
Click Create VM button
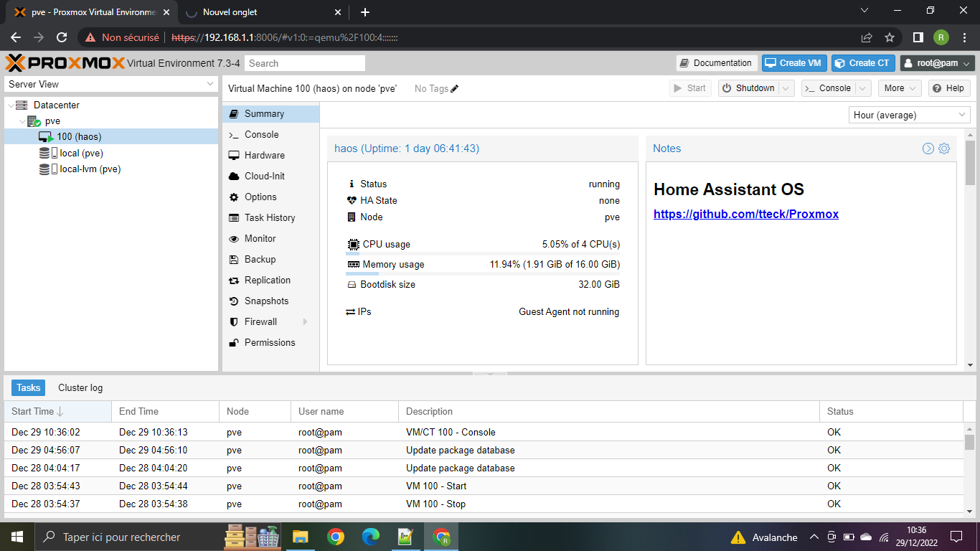click(x=794, y=63)
